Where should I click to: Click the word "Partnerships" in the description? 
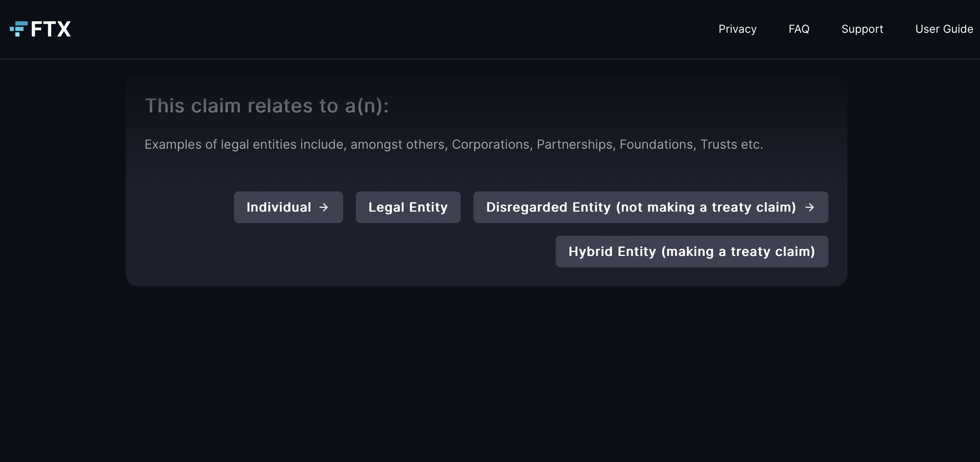(x=574, y=144)
